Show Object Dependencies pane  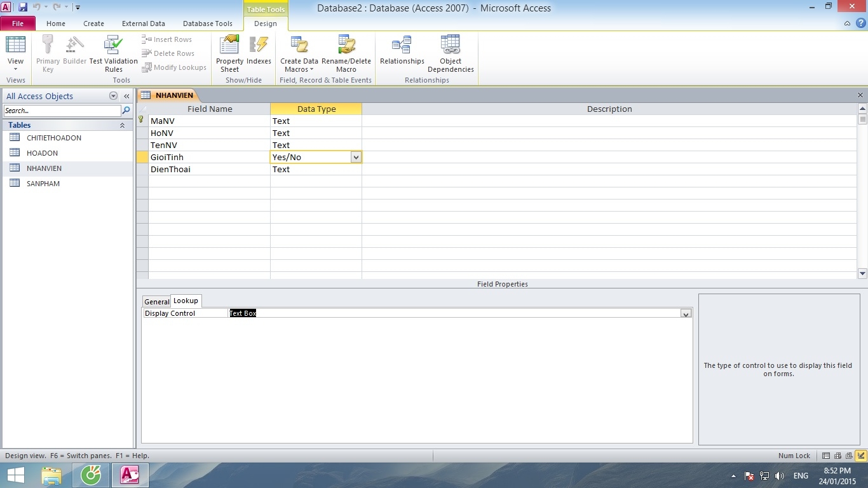[451, 53]
